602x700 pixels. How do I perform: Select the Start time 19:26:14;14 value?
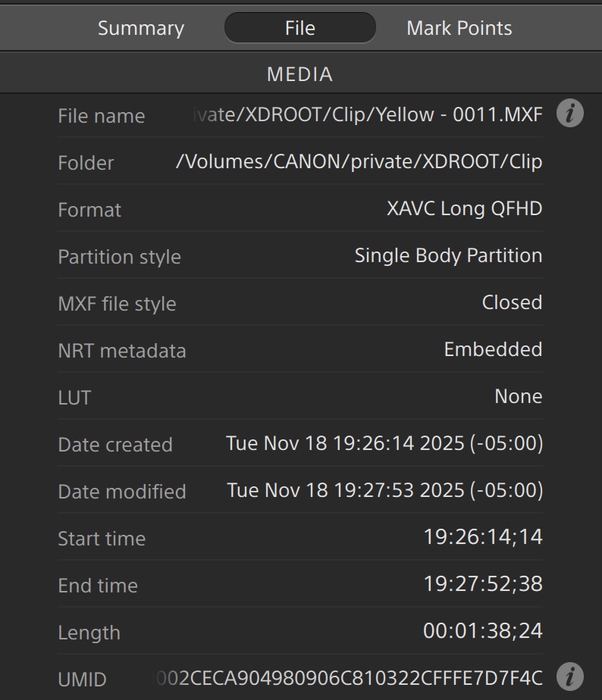tap(483, 537)
